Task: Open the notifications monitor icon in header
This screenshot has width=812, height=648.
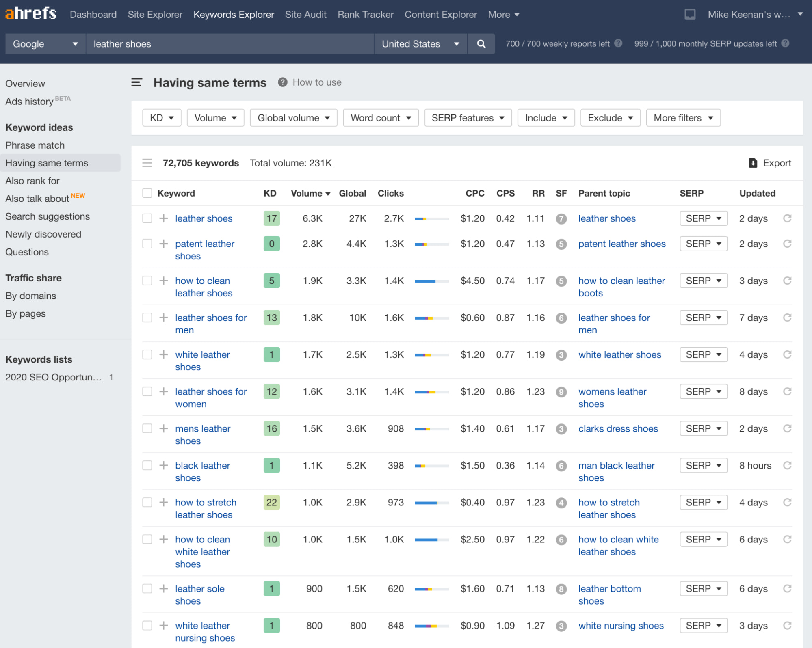Action: coord(690,15)
